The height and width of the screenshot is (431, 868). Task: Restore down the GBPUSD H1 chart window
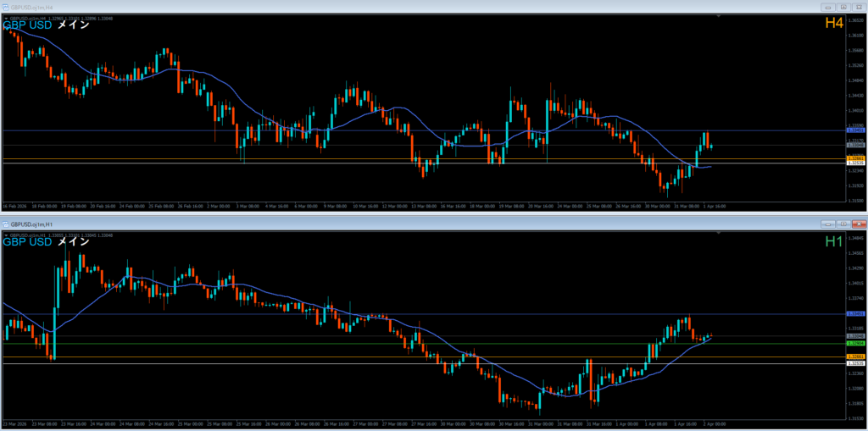pyautogui.click(x=843, y=224)
